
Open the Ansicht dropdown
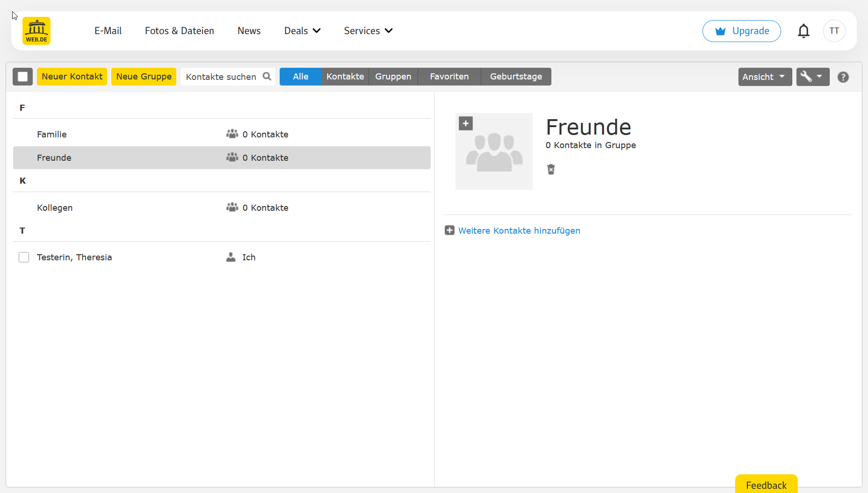(x=765, y=77)
